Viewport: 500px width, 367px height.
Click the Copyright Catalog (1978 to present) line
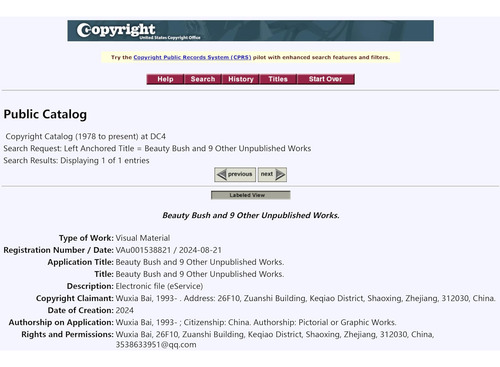click(x=86, y=136)
